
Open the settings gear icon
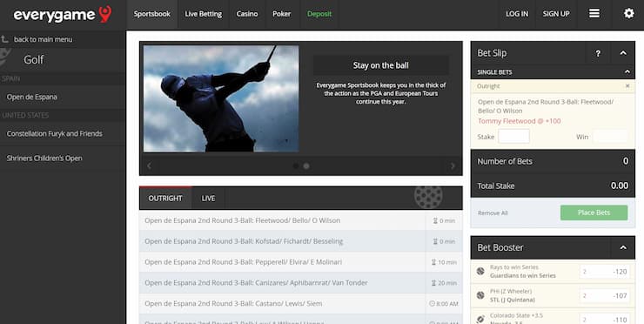629,14
